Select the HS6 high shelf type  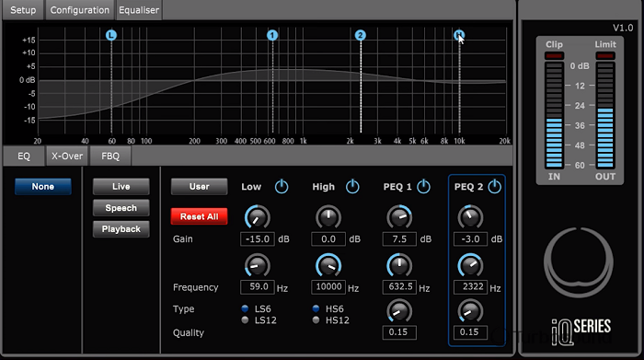(x=316, y=308)
